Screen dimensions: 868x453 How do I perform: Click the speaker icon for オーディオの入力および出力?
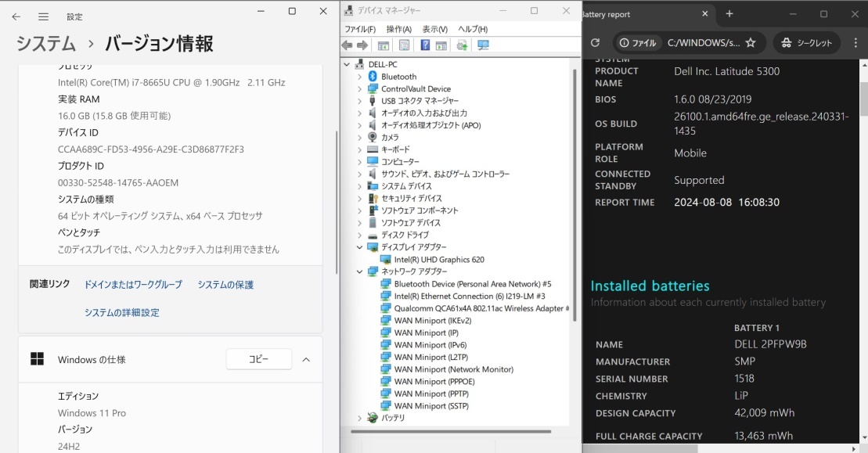coord(373,113)
